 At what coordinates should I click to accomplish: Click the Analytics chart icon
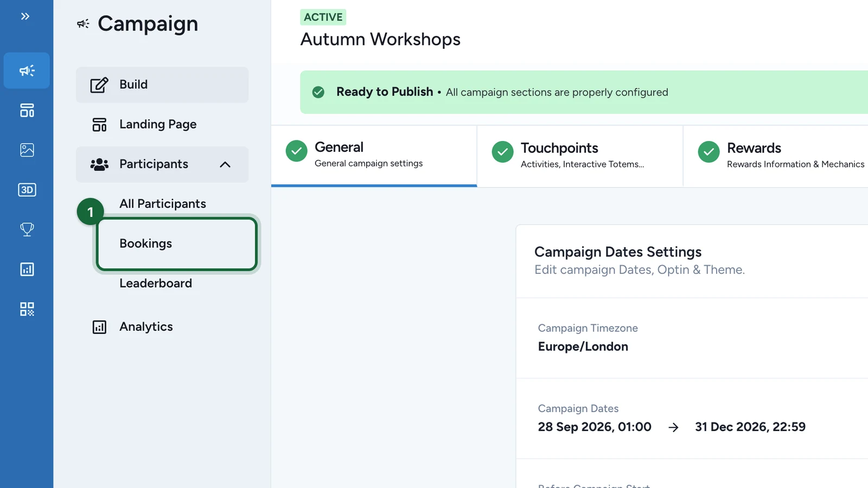point(99,327)
